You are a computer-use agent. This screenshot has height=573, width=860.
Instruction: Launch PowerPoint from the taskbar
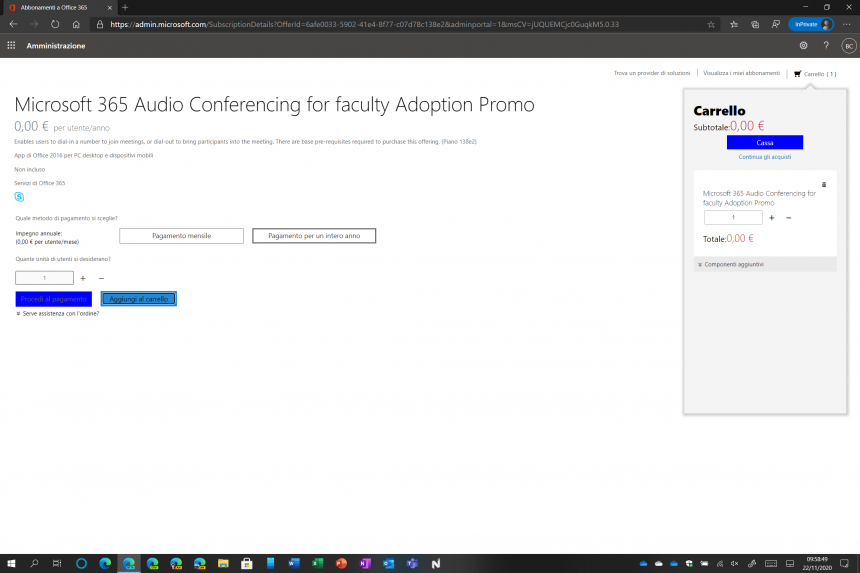[341, 563]
